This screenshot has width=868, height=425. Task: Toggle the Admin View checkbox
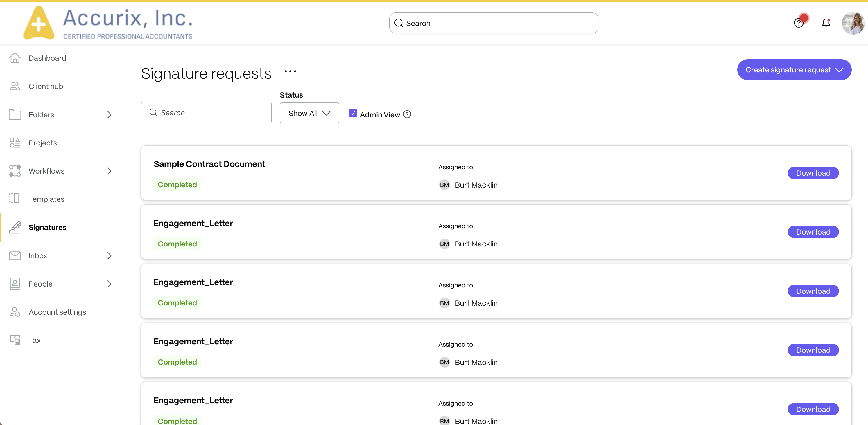click(x=353, y=113)
